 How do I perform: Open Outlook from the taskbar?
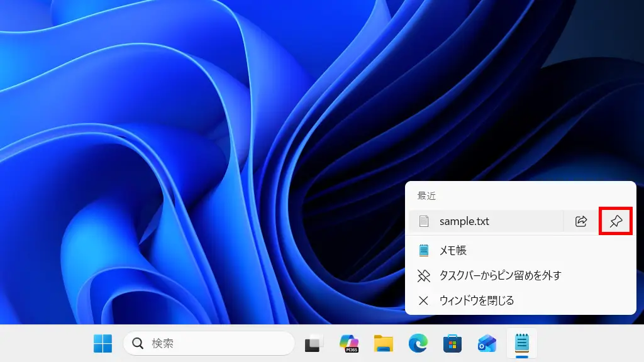[487, 343]
